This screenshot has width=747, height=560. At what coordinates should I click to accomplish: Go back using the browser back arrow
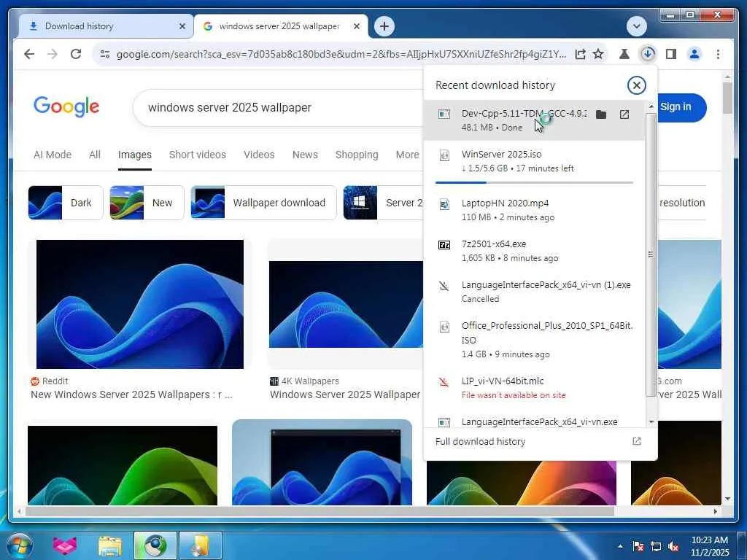coord(29,54)
